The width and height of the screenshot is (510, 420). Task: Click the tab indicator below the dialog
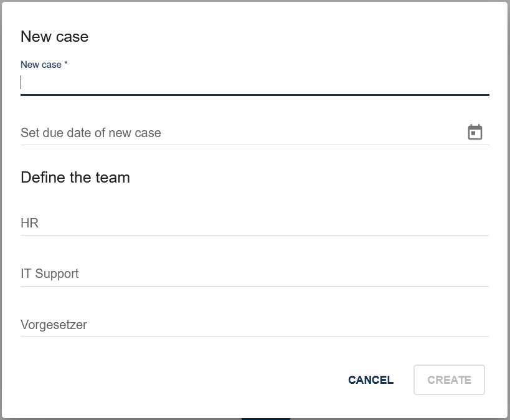tap(266, 418)
